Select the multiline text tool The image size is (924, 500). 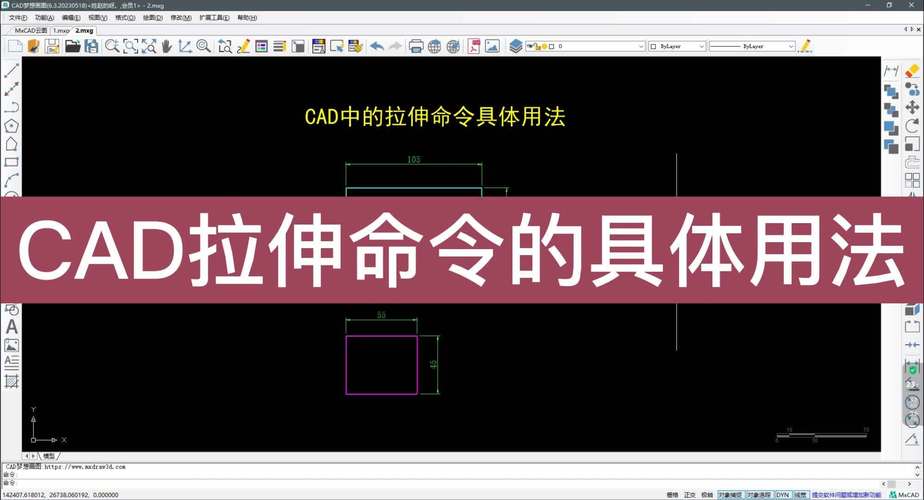tap(11, 362)
